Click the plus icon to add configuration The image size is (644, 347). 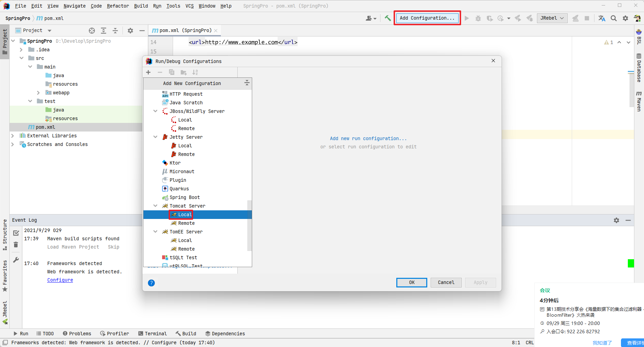point(148,72)
